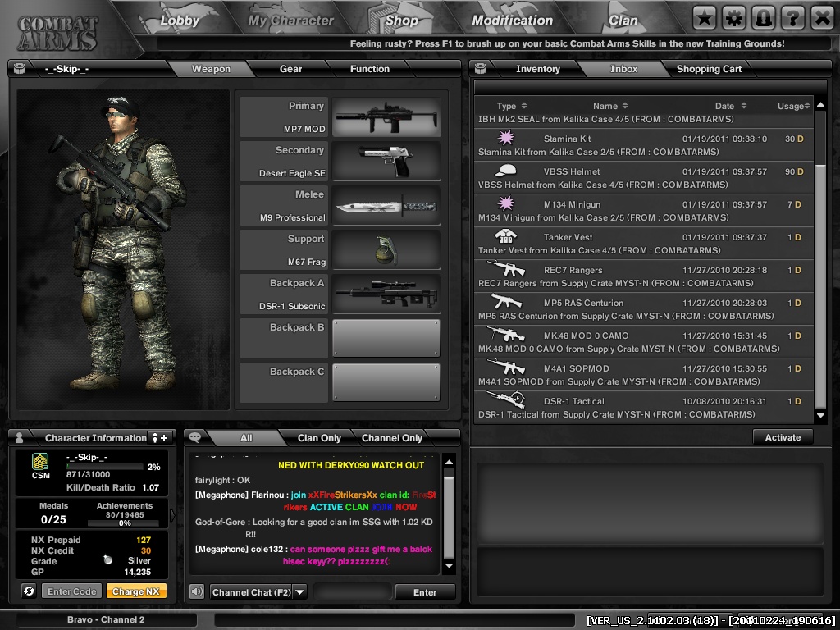Open the Shopping Cart tab
Image resolution: width=840 pixels, height=630 pixels.
[709, 69]
